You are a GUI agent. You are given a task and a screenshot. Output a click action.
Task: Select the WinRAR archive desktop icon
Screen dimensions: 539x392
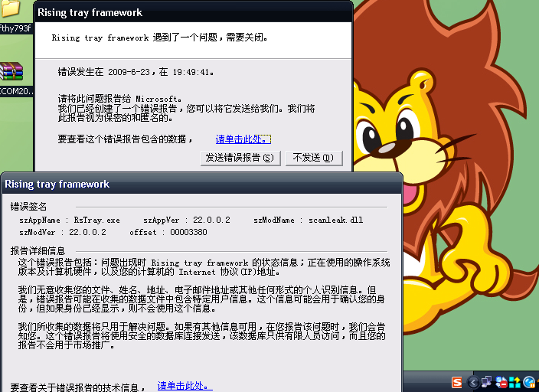pyautogui.click(x=11, y=71)
